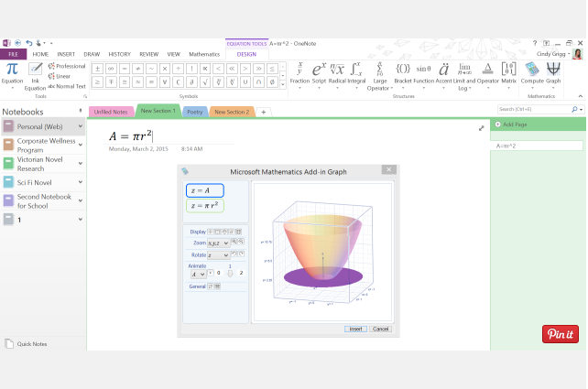Open Quick Notes at sidebar bottom
This screenshot has height=389, width=588.
click(x=27, y=343)
